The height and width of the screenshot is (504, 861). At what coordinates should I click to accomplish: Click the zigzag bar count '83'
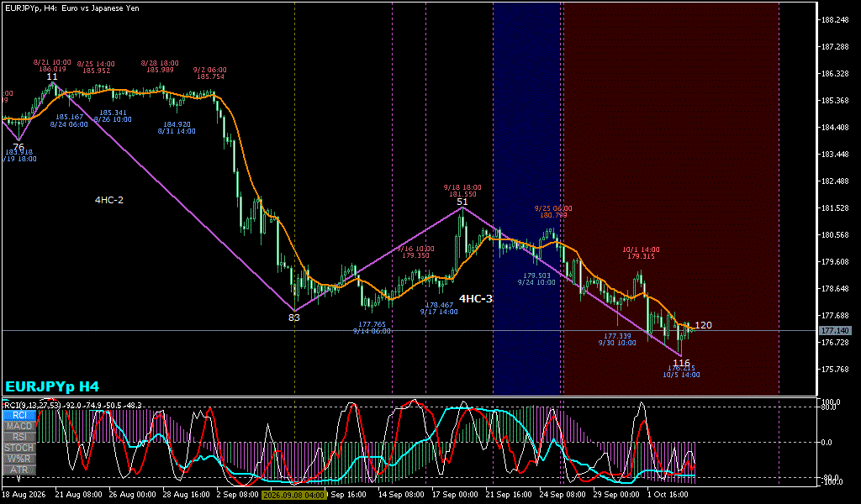click(294, 317)
